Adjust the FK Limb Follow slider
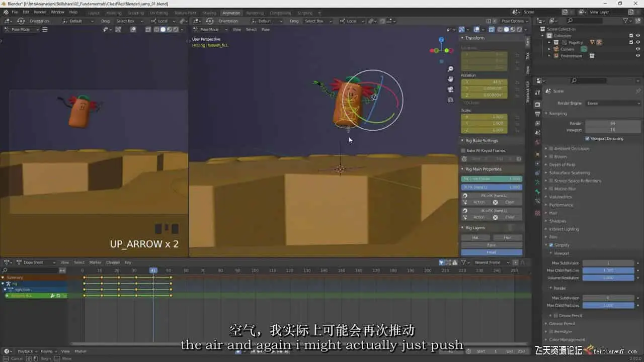Viewport: 644px width, 362px height. [492, 179]
